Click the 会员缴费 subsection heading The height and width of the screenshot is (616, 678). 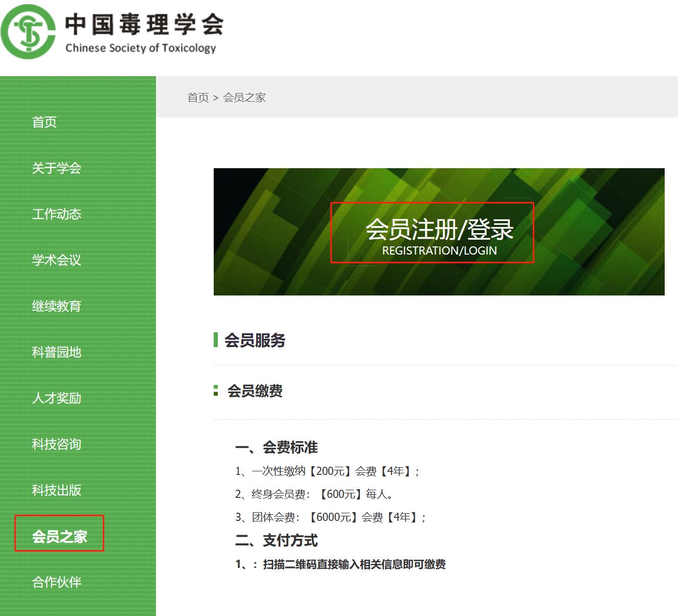pos(255,391)
